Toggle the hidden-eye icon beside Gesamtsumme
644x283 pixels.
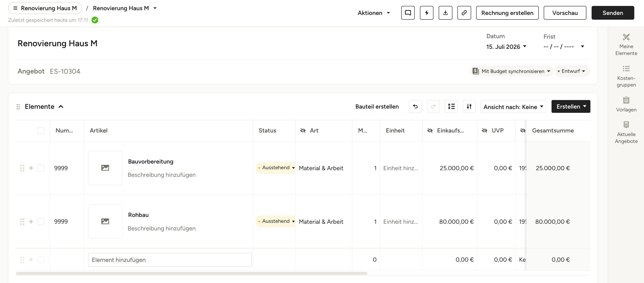coord(523,131)
